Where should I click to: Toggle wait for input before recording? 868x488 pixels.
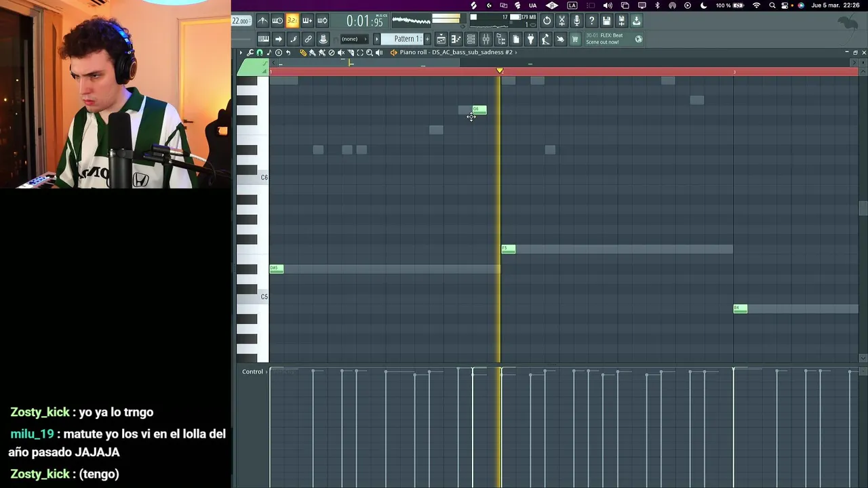277,20
